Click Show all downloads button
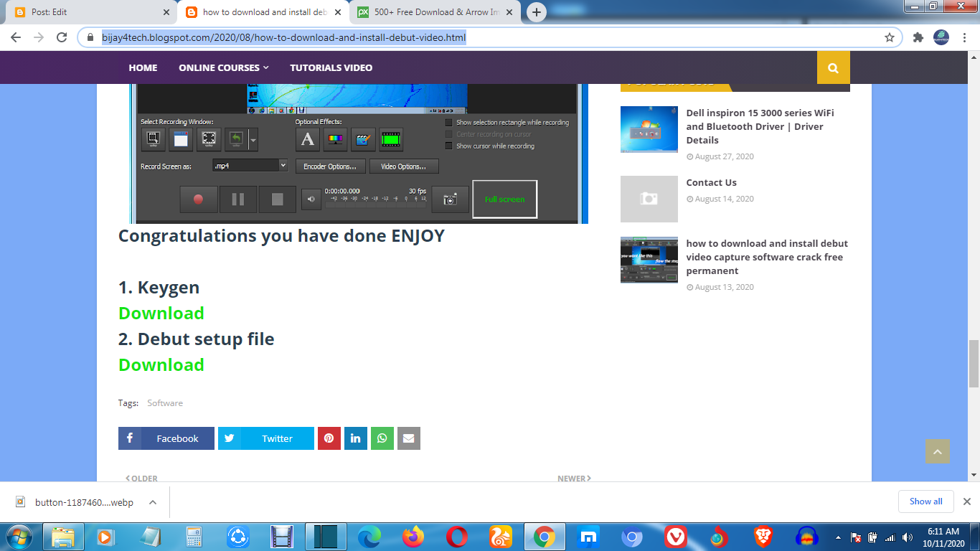 point(926,501)
